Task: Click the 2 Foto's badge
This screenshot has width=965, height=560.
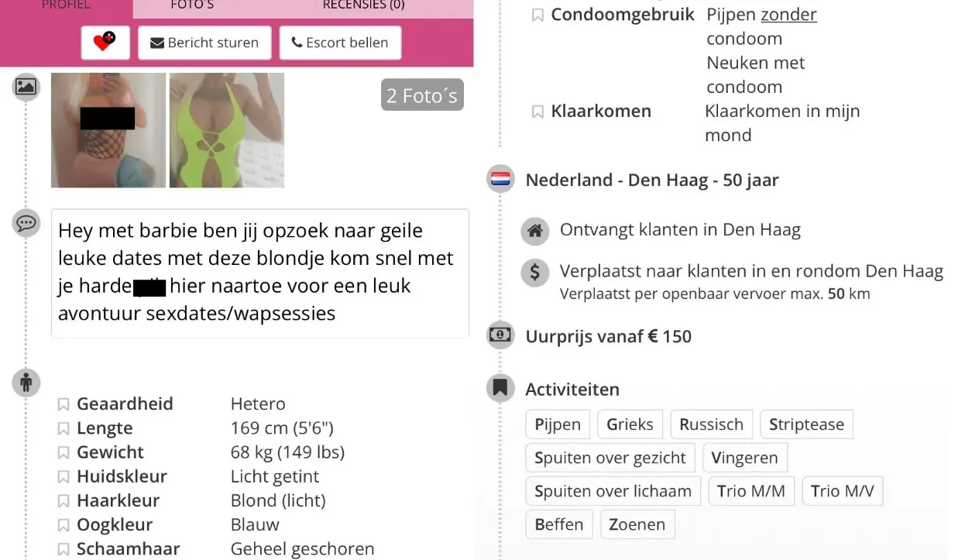Action: 422,95
